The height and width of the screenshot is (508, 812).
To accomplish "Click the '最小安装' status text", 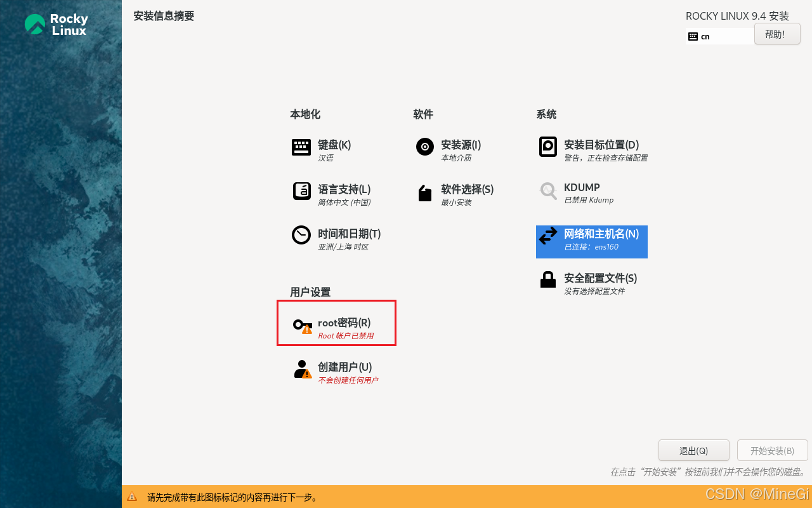I will (456, 203).
